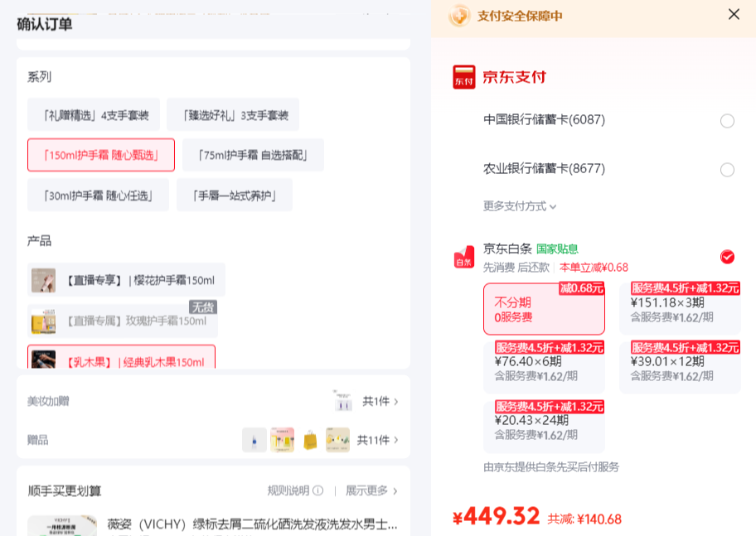
Task: Pick product 樱花护手霜150ml
Action: 126,280
